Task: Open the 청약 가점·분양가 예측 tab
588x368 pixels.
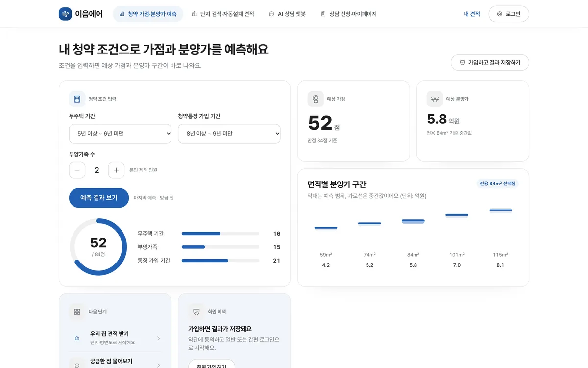Action: coord(148,14)
